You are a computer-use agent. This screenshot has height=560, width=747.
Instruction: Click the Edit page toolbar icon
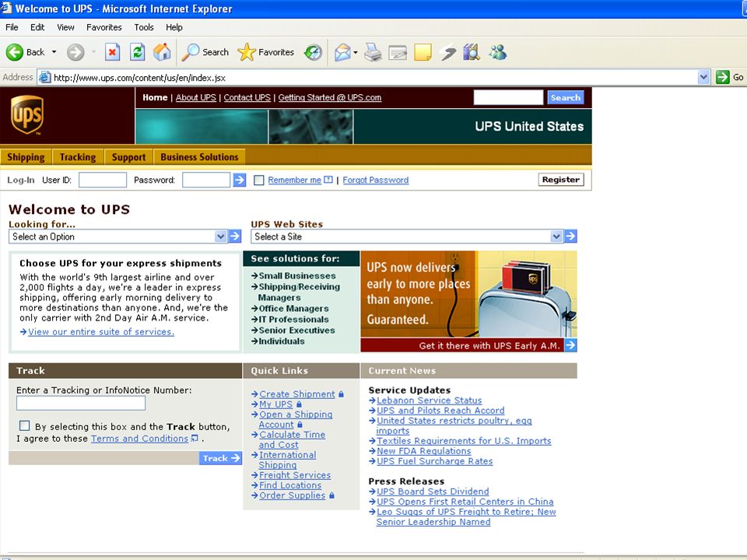pos(398,52)
